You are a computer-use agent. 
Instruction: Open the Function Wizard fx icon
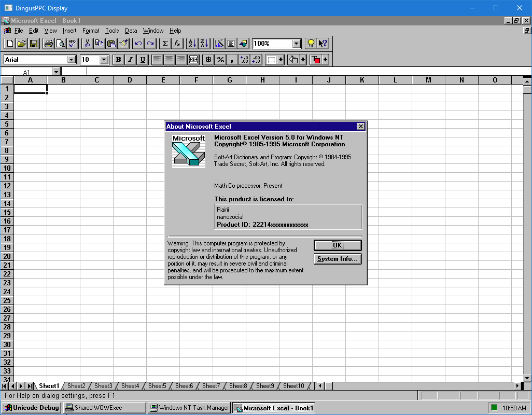tap(177, 44)
